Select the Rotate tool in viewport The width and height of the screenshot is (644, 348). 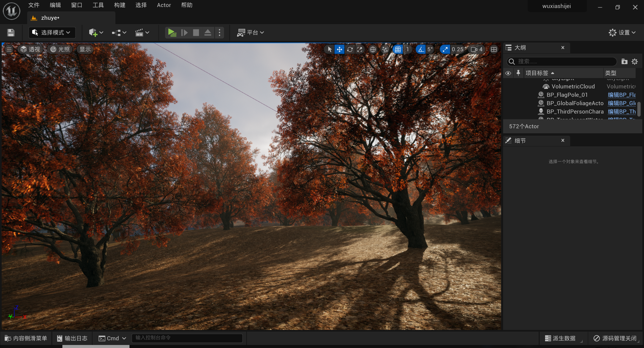tap(350, 49)
